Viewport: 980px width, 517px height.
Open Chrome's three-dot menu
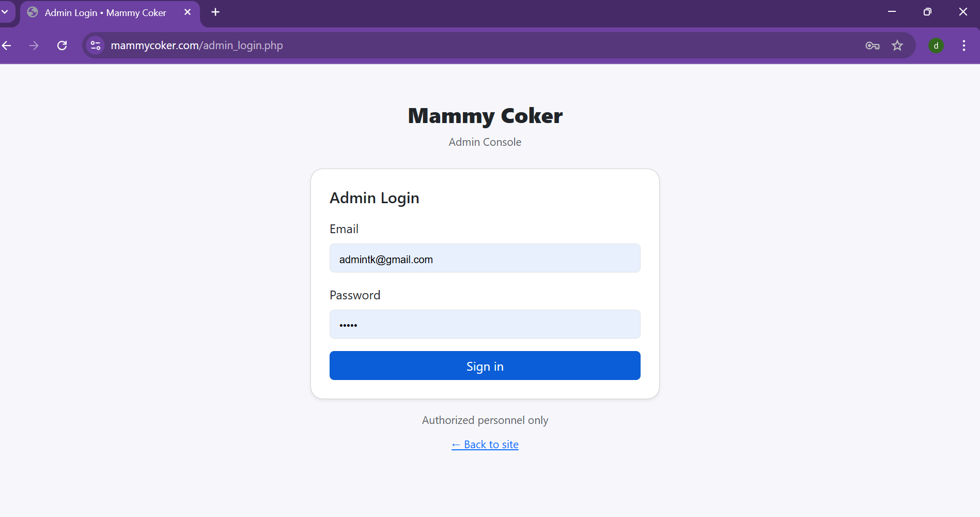point(963,45)
